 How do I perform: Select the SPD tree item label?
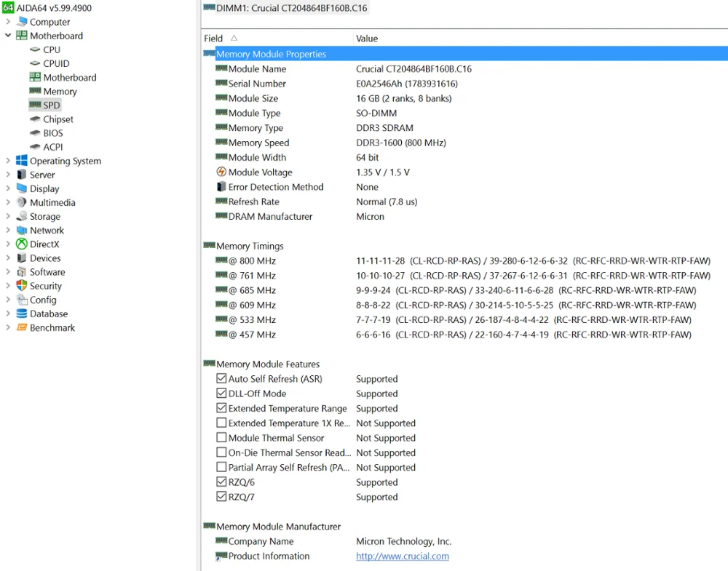[x=52, y=105]
